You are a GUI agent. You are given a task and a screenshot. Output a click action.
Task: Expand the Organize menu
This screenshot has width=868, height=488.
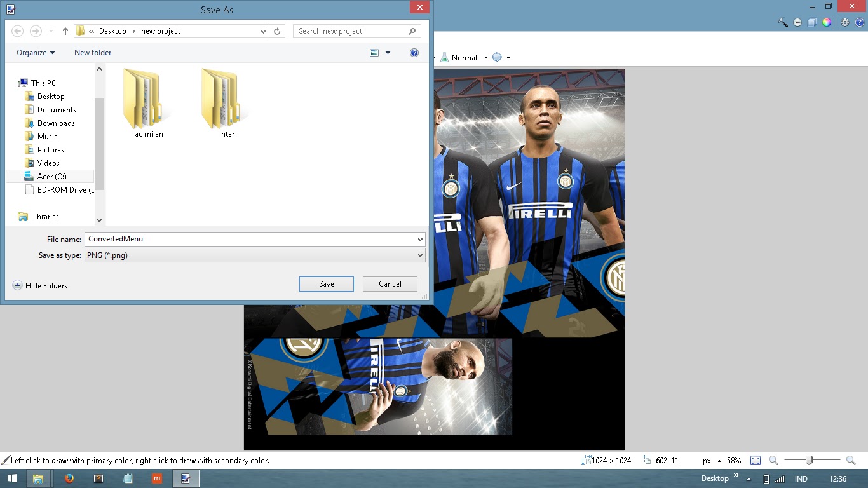36,53
